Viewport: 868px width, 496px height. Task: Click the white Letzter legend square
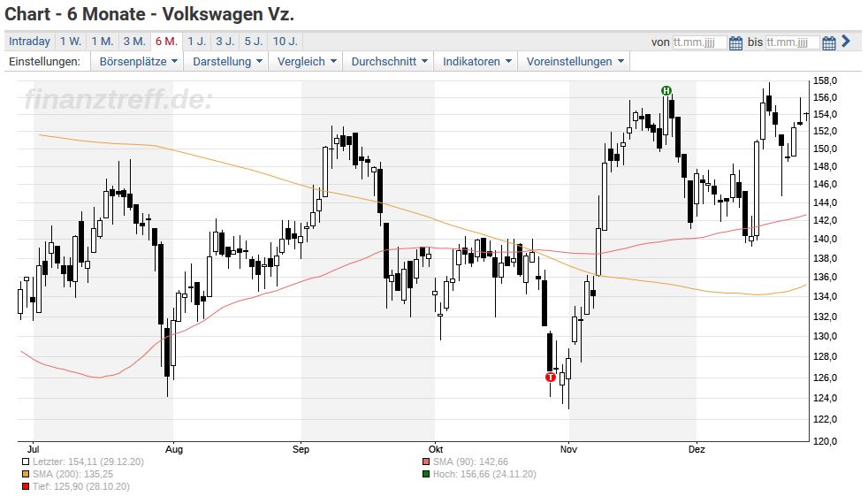coord(24,462)
